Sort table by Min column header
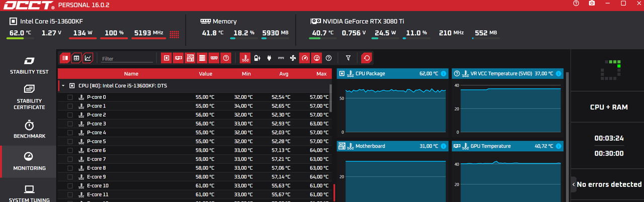 tap(246, 74)
